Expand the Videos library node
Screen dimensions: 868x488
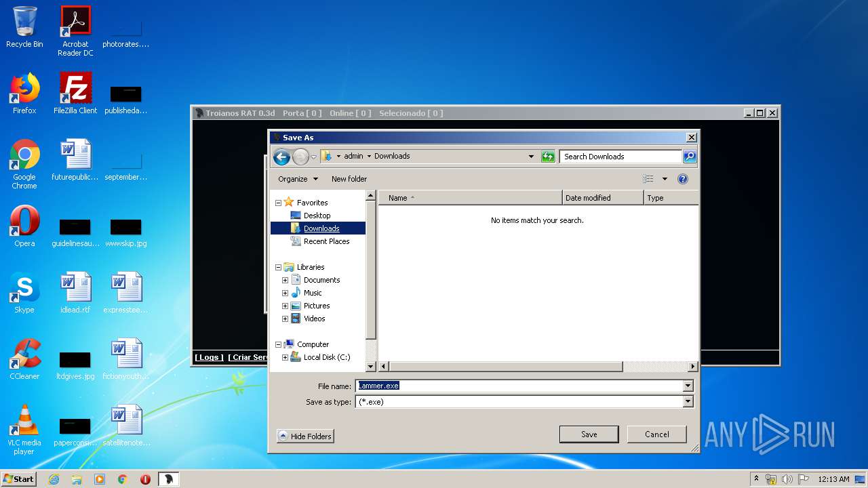click(285, 319)
